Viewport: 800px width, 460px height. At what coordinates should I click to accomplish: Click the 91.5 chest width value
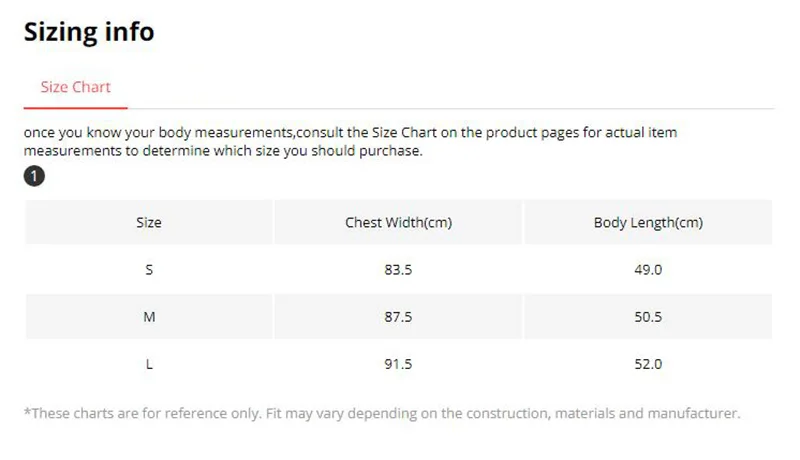pyautogui.click(x=398, y=364)
